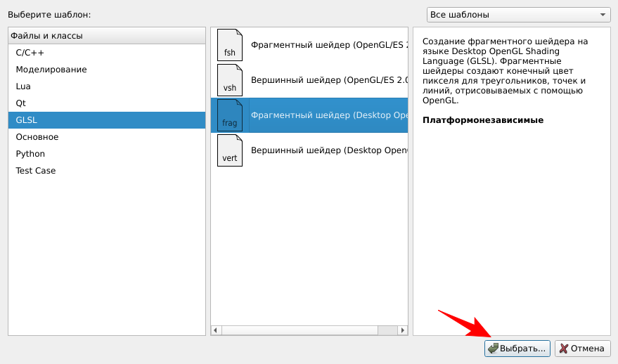
Task: Select the Моделирование category
Action: (x=51, y=70)
